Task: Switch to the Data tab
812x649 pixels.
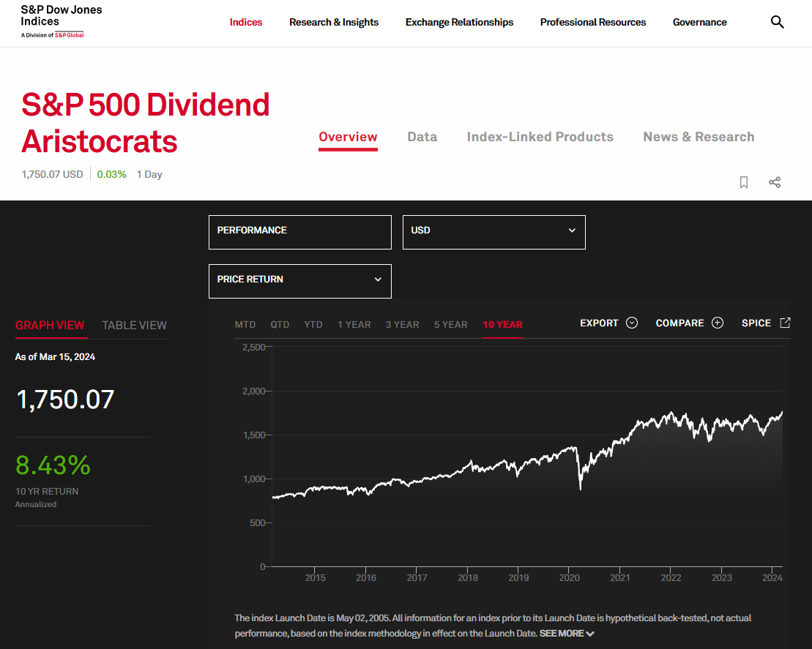Action: pyautogui.click(x=422, y=137)
